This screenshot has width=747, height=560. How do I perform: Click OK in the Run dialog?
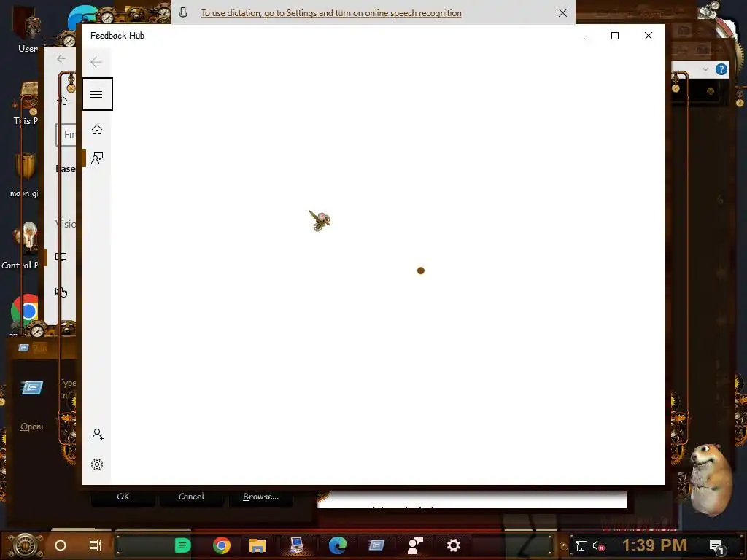click(x=123, y=497)
